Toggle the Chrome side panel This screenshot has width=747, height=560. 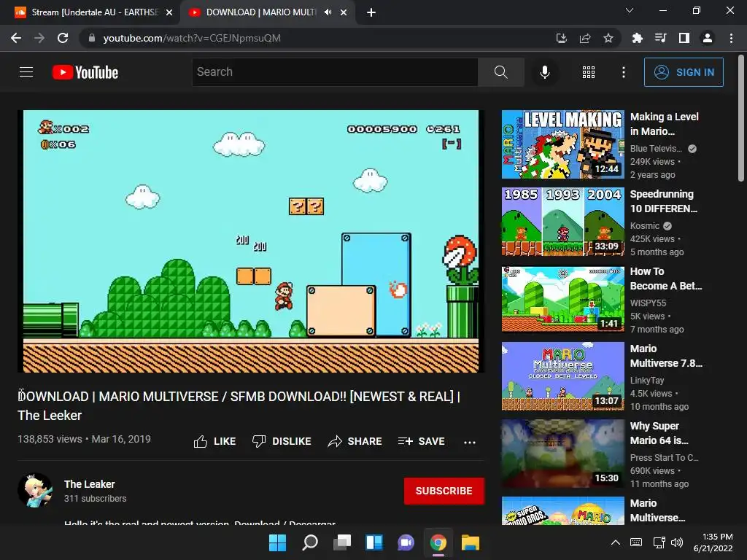click(x=684, y=38)
